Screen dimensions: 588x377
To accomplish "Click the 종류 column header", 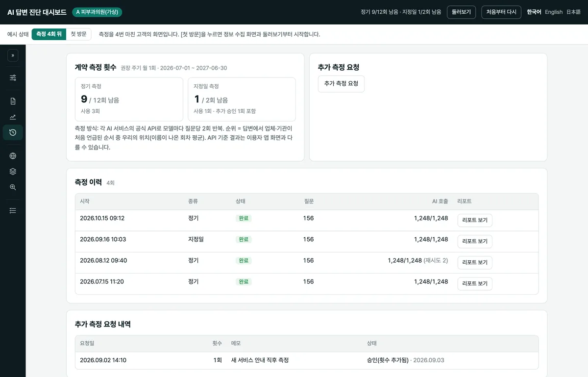I will coord(193,201).
